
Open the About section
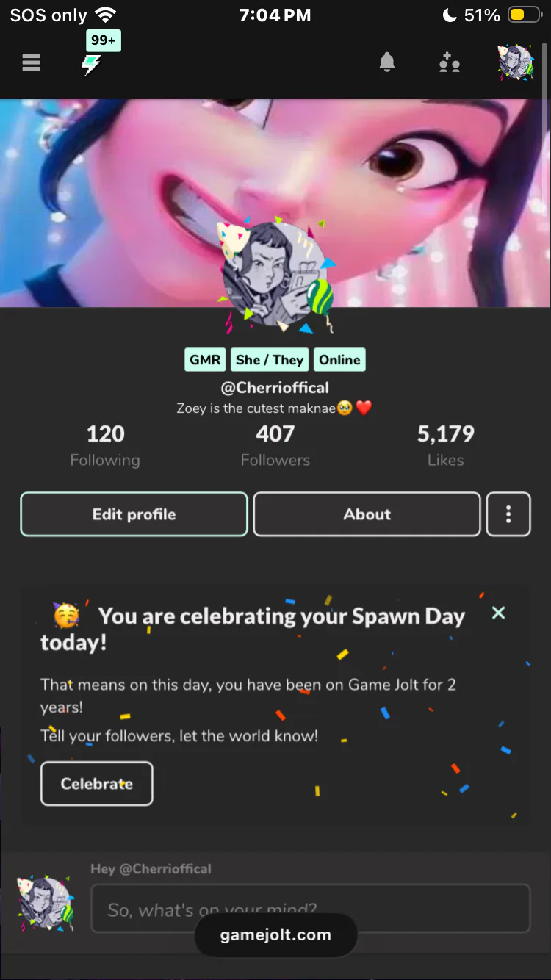(367, 514)
